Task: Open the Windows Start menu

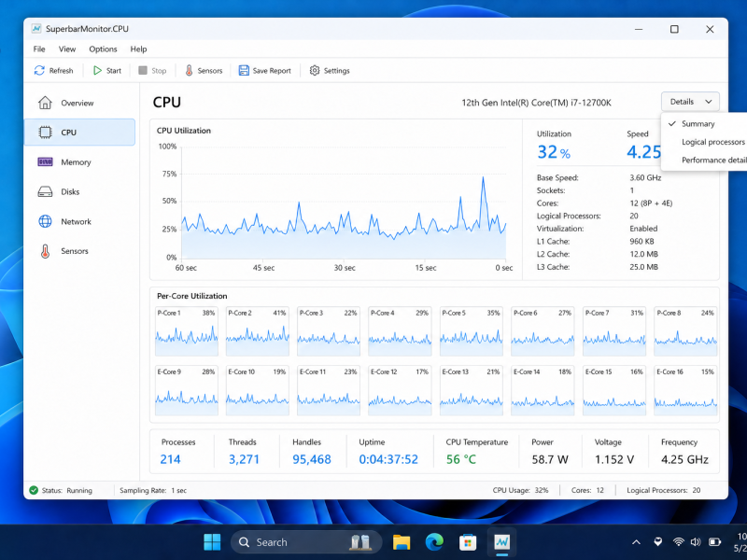Action: [212, 542]
